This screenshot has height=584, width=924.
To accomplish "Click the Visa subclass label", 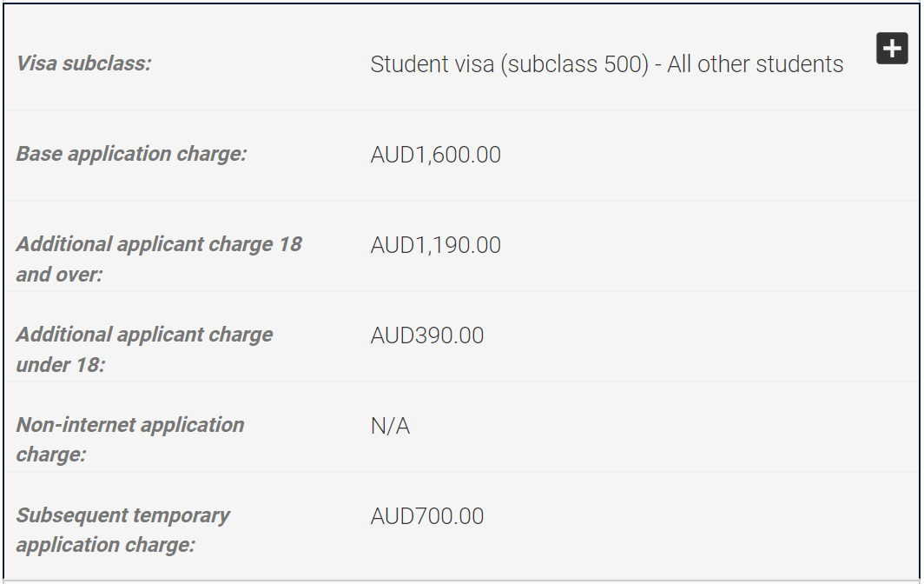I will (x=83, y=63).
